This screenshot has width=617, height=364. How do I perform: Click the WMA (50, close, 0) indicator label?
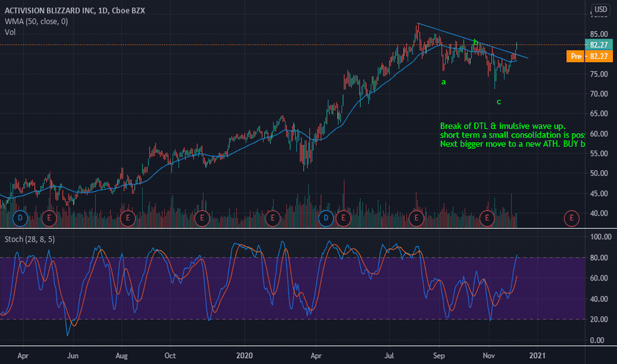(36, 21)
